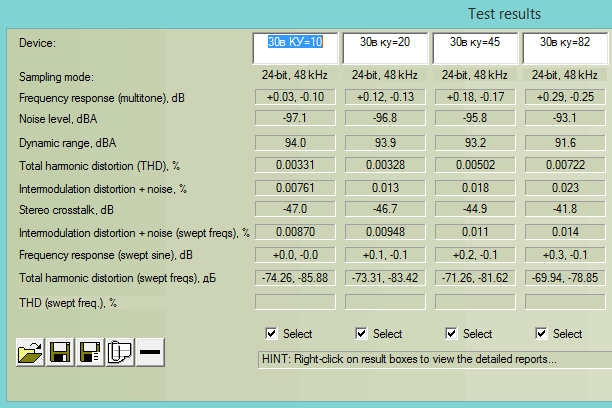Click THD box 0.00328
The width and height of the screenshot is (612, 408).
(385, 165)
